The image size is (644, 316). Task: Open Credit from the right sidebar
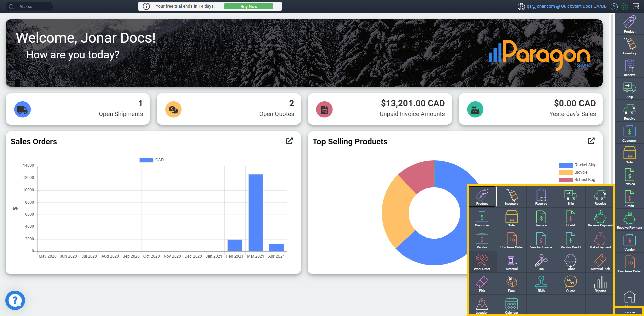coord(629,198)
